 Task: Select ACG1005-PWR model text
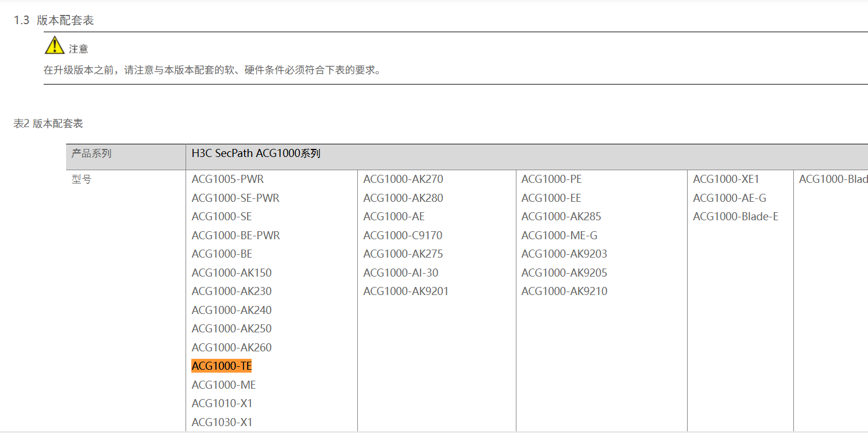(x=227, y=179)
